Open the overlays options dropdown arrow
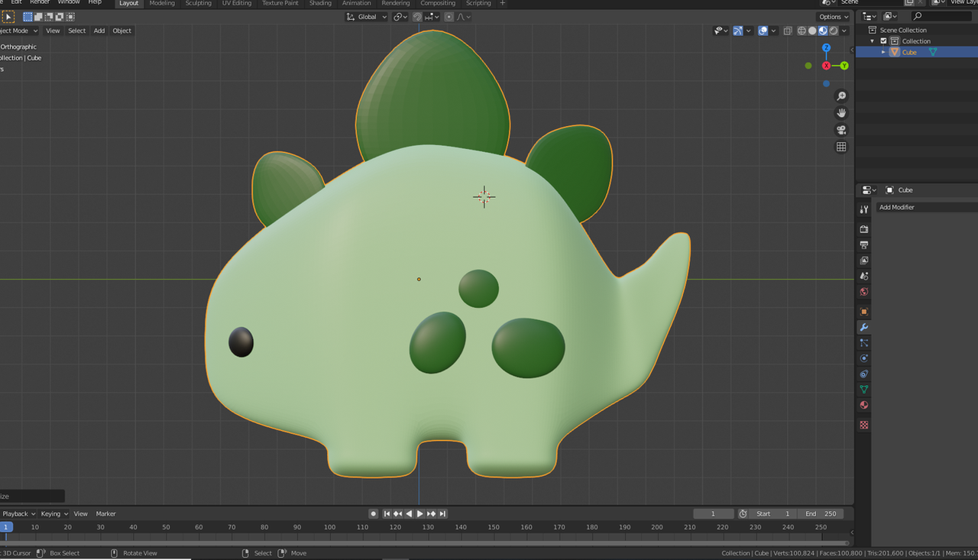This screenshot has width=978, height=560. click(774, 31)
